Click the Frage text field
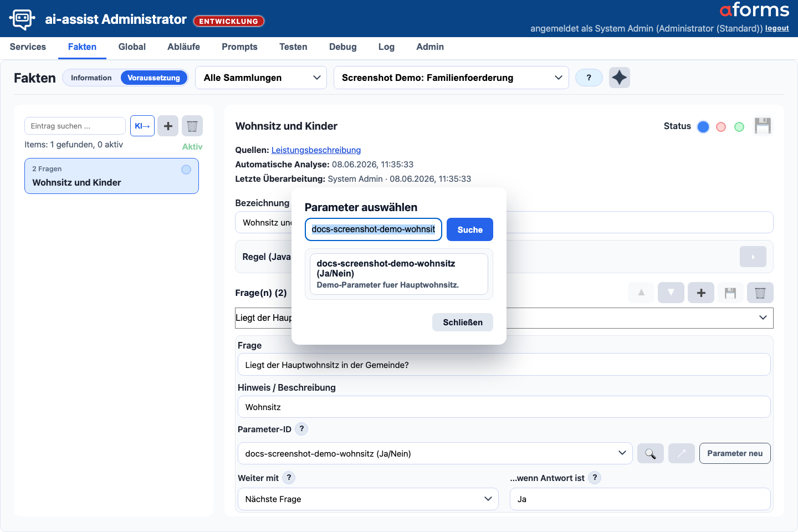The height and width of the screenshot is (532, 798). tap(504, 365)
